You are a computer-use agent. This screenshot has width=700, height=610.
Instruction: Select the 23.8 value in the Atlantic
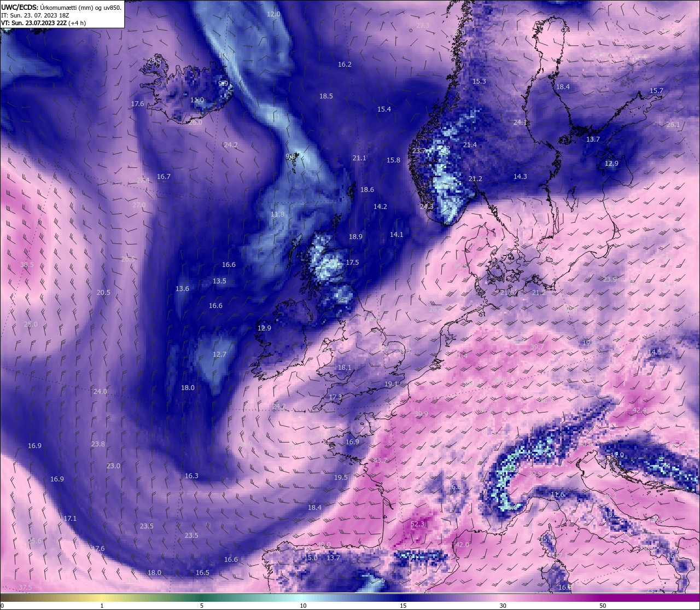(98, 444)
